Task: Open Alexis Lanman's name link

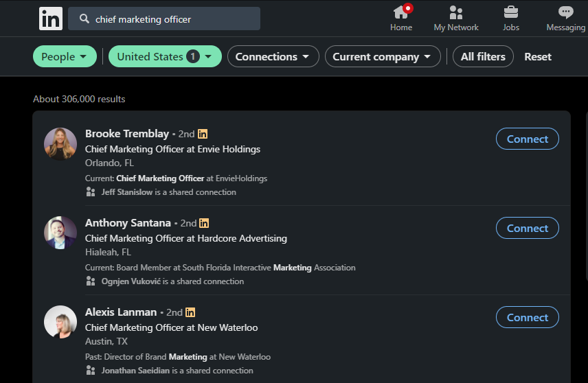Action: 121,312
